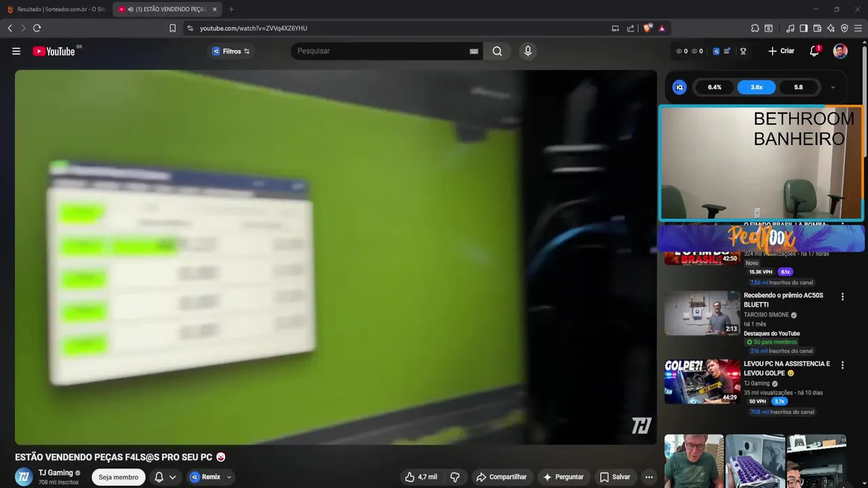Open the vidIQ Filtros filter button
Image resolution: width=868 pixels, height=488 pixels.
pyautogui.click(x=231, y=51)
